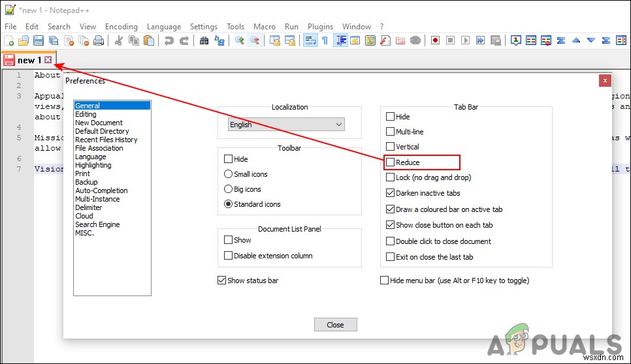The image size is (631, 364).
Task: Toggle the Word wrap toolbar icon
Action: click(310, 40)
